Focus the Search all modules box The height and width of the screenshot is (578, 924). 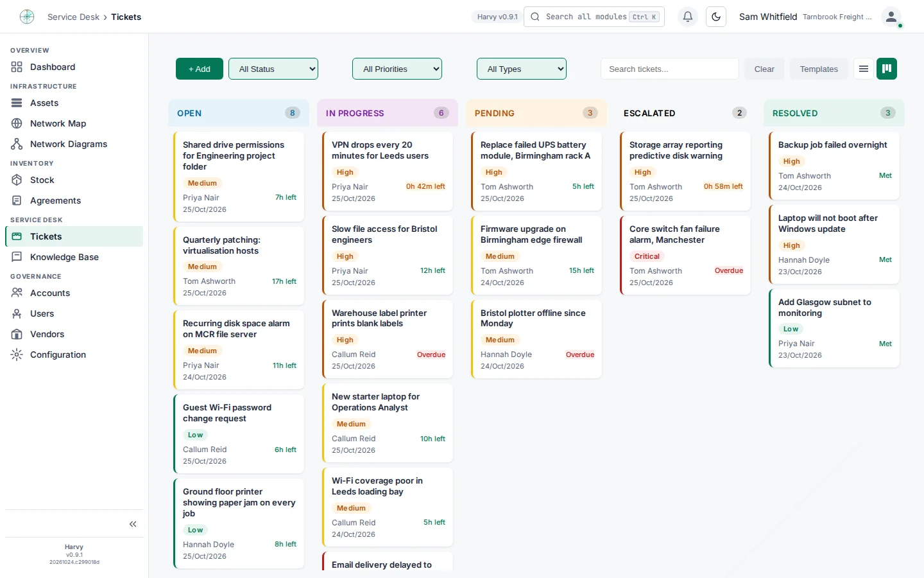pos(594,17)
